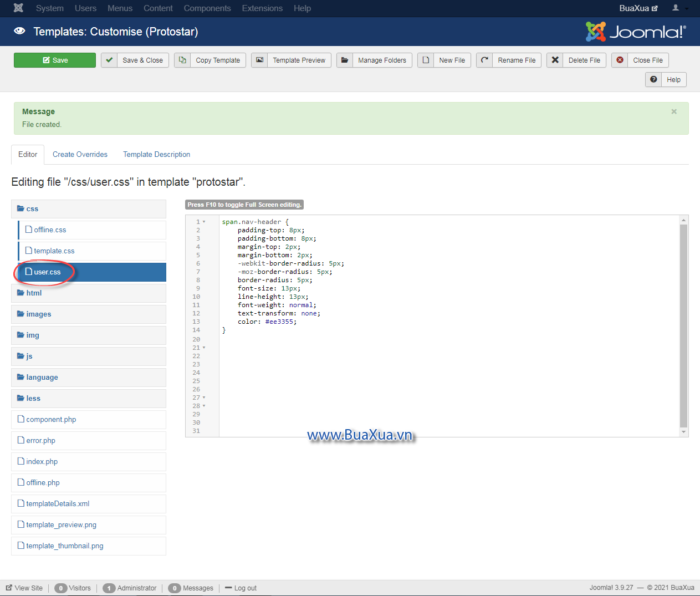Click the file icon beside template_thumbnail.png
700x596 pixels.
coord(21,546)
